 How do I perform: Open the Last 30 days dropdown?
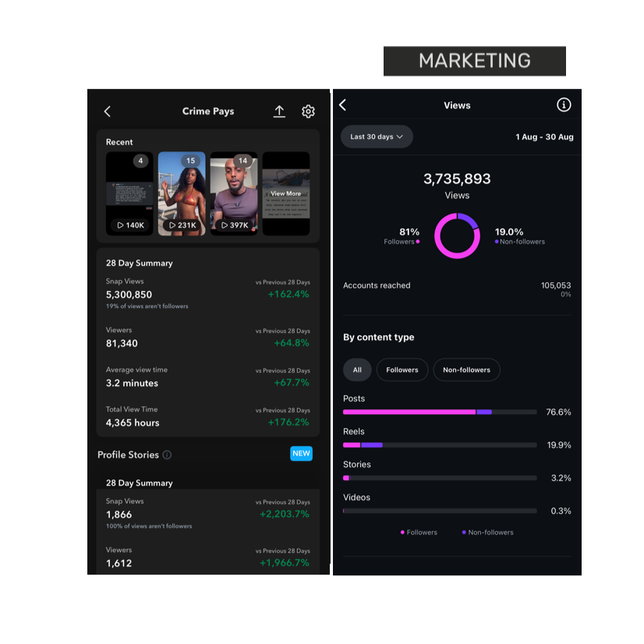(x=377, y=136)
